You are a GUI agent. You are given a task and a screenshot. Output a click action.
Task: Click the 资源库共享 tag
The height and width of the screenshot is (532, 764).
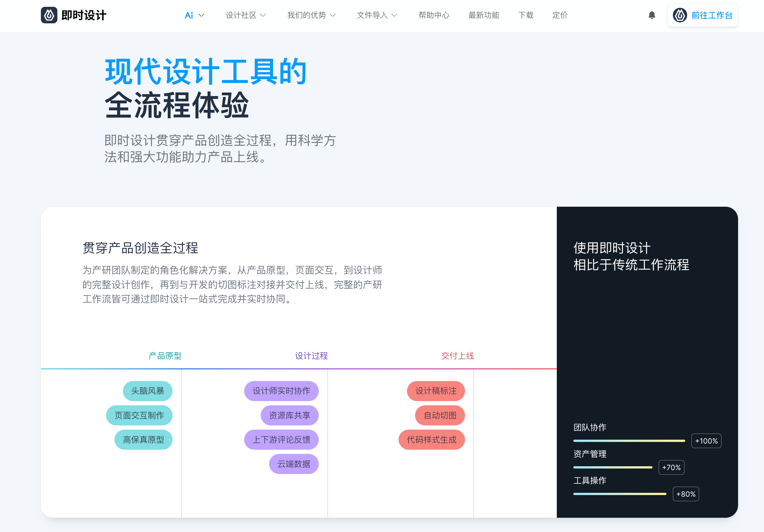point(290,415)
